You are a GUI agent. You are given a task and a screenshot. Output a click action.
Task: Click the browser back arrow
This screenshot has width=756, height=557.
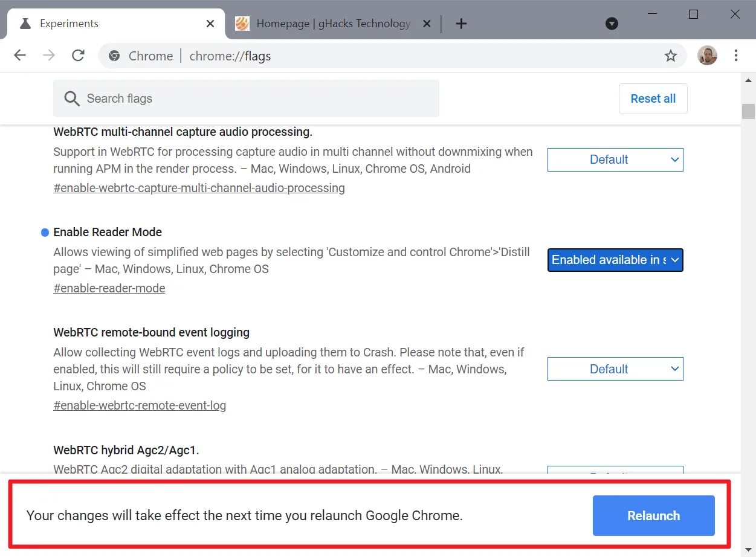pyautogui.click(x=20, y=56)
